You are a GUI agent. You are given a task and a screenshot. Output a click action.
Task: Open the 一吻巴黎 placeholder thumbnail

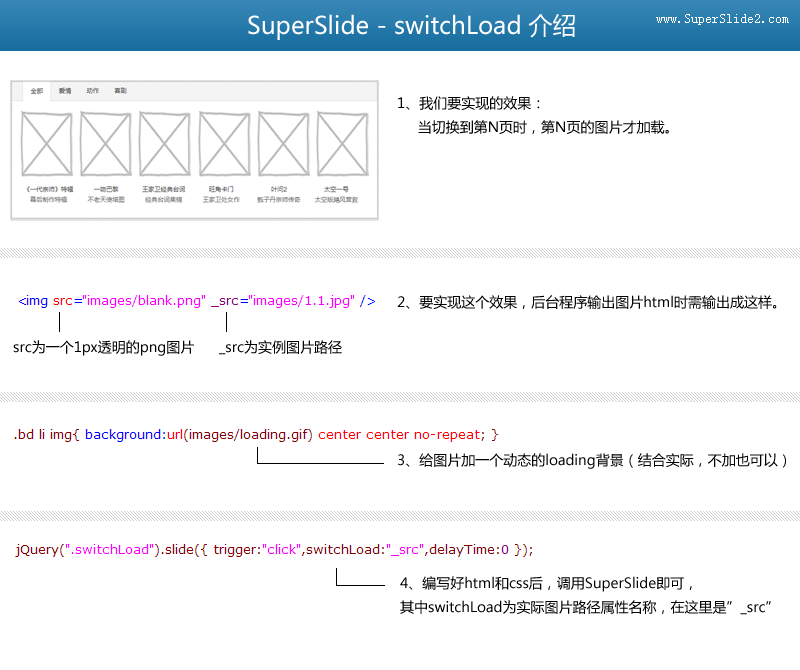(x=106, y=144)
